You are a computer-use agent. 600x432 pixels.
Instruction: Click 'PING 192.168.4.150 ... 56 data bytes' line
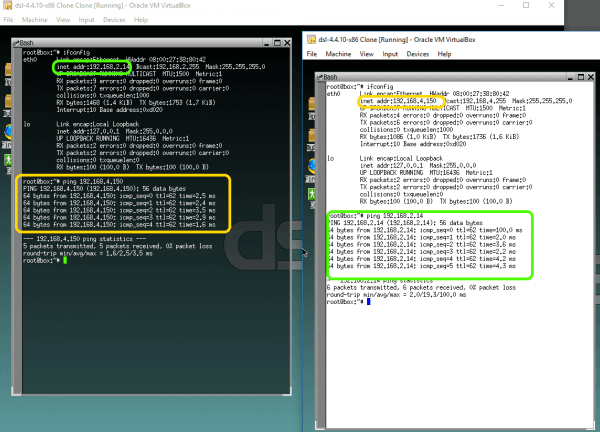point(104,189)
